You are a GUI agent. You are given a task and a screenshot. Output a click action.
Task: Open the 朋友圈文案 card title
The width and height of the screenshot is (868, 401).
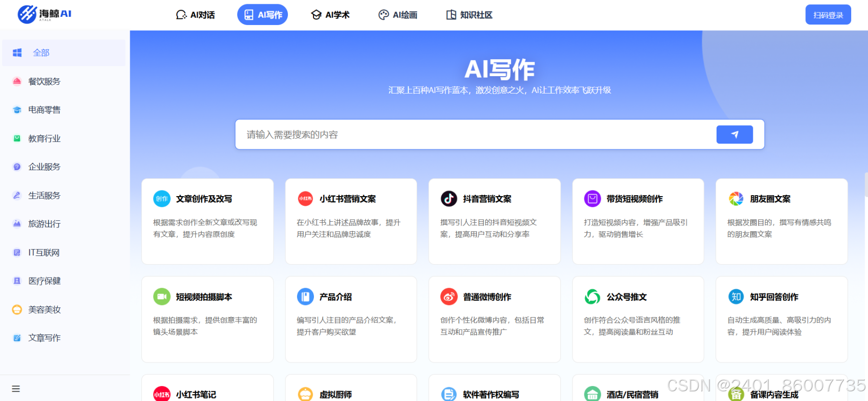click(770, 199)
